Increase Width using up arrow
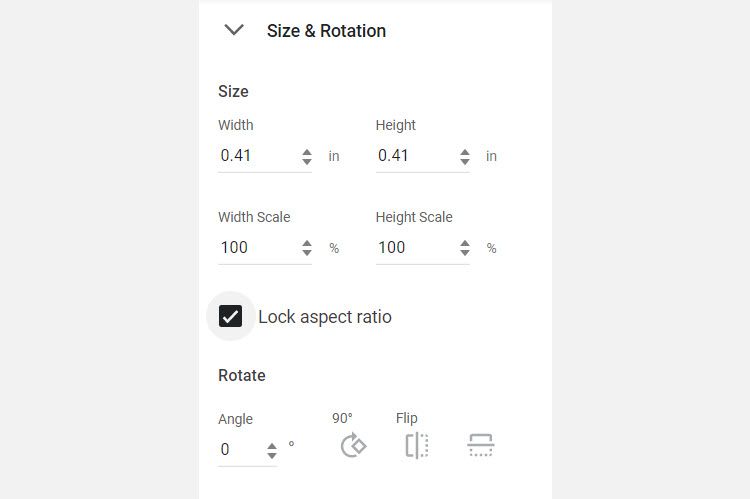Image resolution: width=750 pixels, height=499 pixels. pos(306,151)
